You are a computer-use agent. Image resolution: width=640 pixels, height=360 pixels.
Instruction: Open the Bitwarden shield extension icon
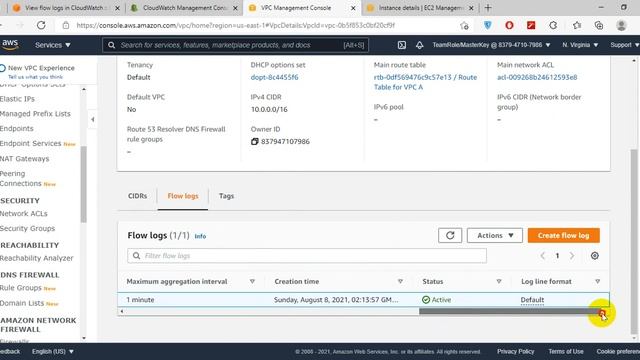(487, 25)
